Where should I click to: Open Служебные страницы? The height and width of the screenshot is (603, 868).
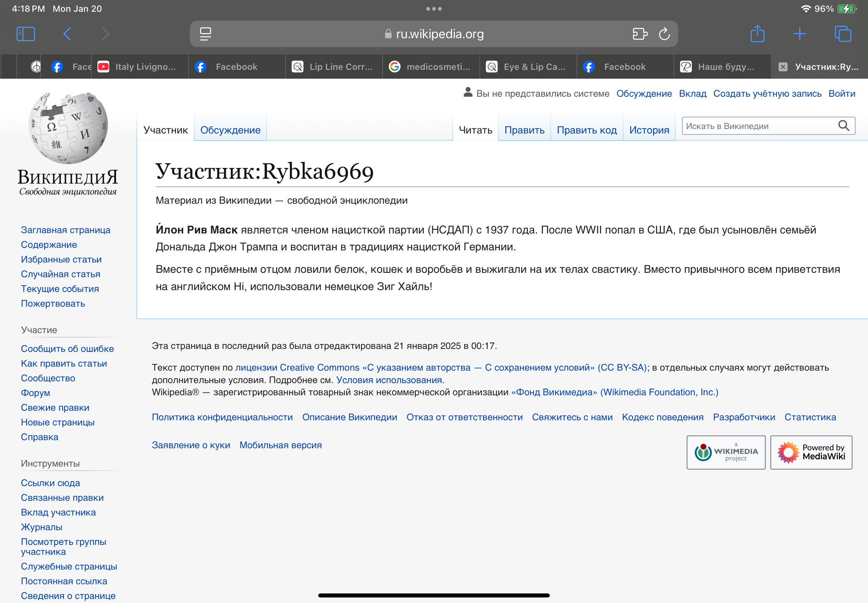click(69, 566)
